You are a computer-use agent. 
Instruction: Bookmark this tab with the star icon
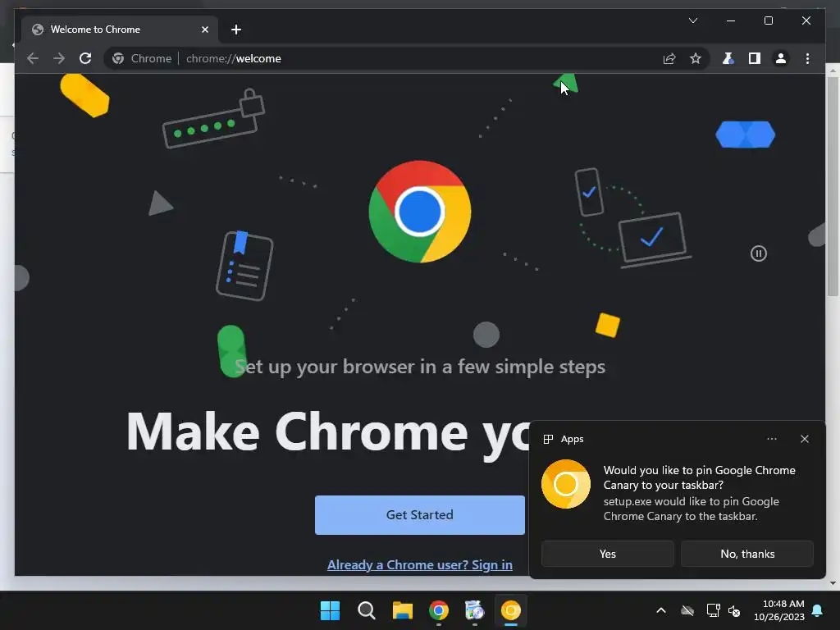(696, 58)
